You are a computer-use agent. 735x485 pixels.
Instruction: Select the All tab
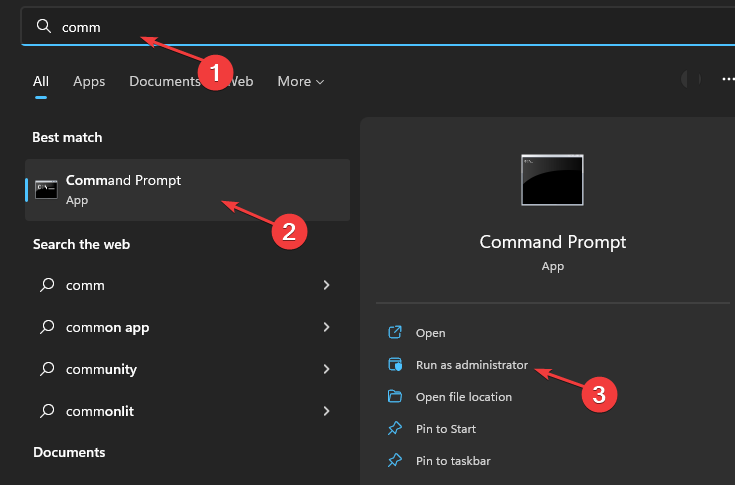[41, 82]
